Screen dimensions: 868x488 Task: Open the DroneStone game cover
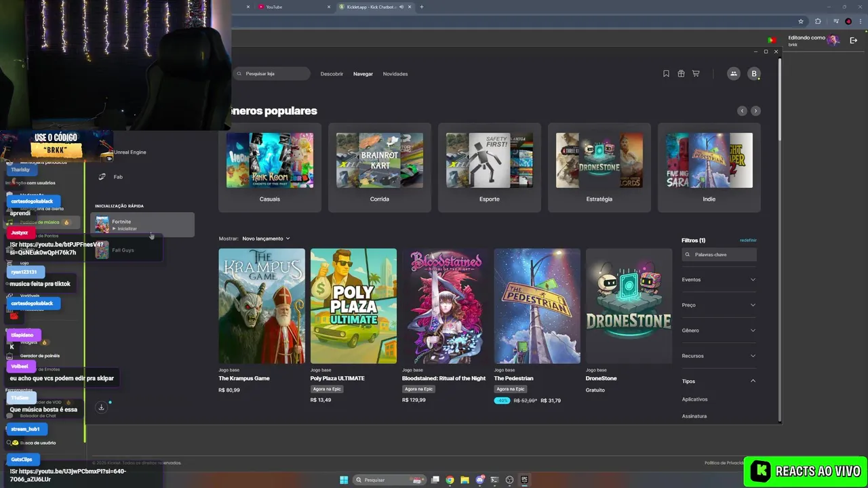629,306
